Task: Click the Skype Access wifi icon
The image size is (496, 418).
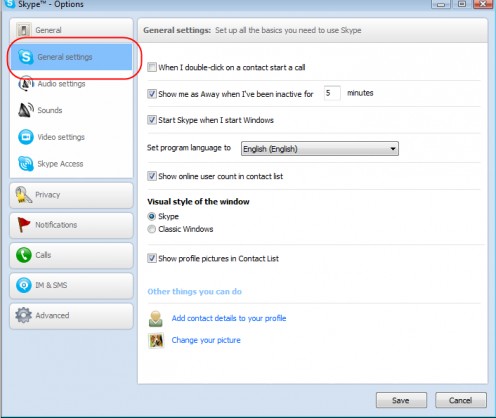Action: (26, 164)
